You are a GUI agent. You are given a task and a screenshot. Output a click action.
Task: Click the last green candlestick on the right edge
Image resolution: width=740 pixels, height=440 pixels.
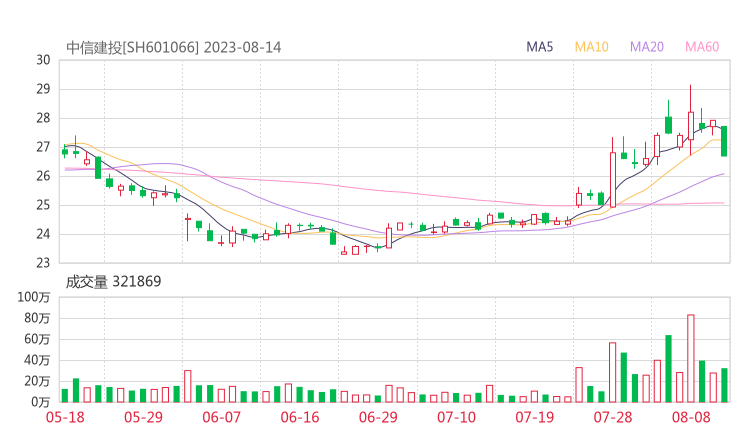point(724,141)
